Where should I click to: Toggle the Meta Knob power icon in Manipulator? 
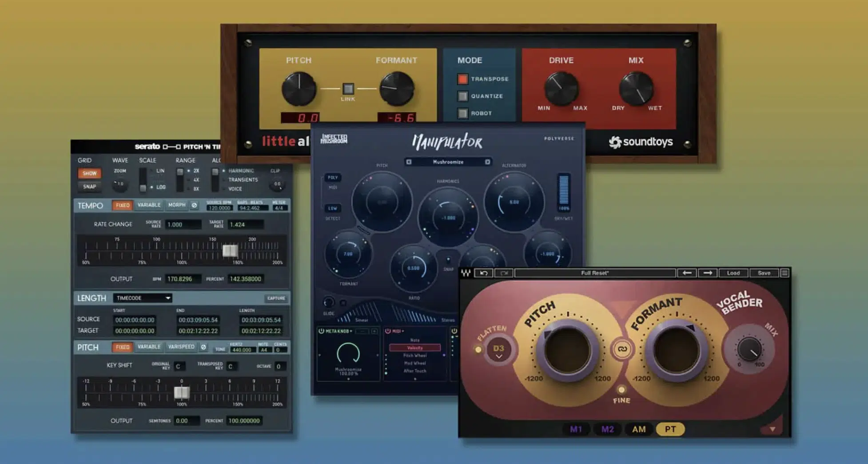321,331
